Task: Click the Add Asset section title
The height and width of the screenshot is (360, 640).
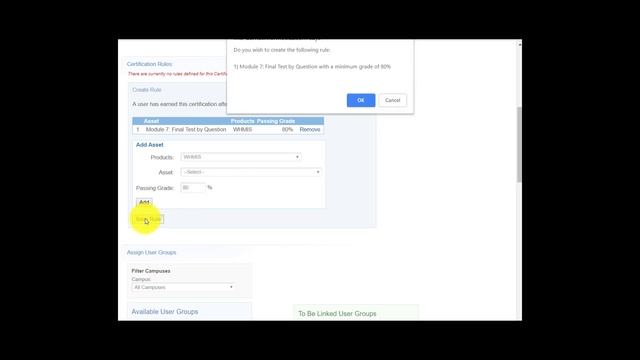Action: point(149,145)
